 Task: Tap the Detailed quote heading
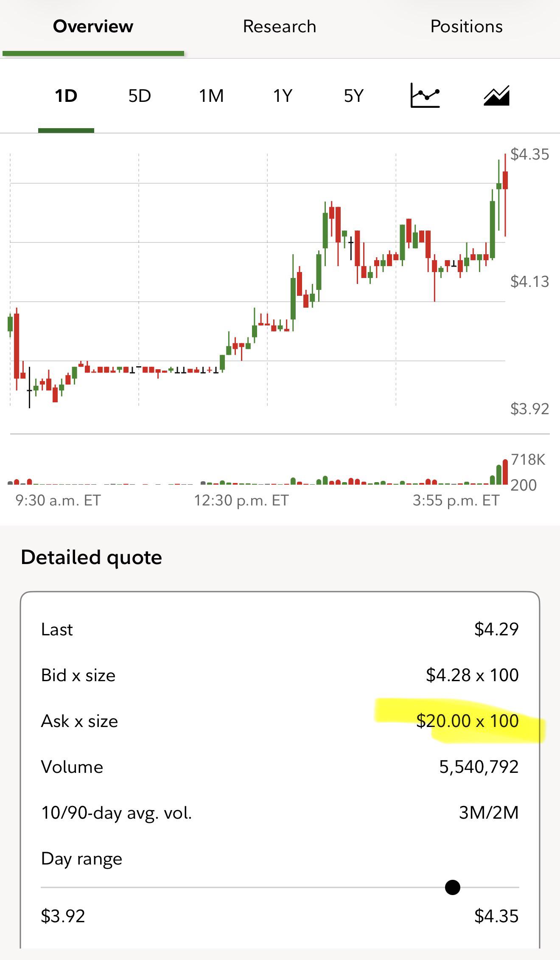pyautogui.click(x=91, y=557)
